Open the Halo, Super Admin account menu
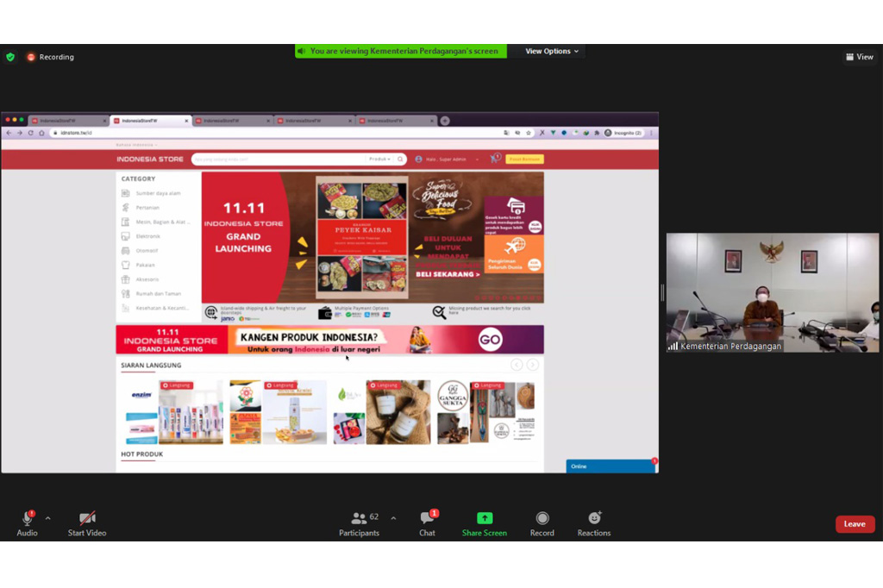This screenshot has width=883, height=588. [448, 160]
